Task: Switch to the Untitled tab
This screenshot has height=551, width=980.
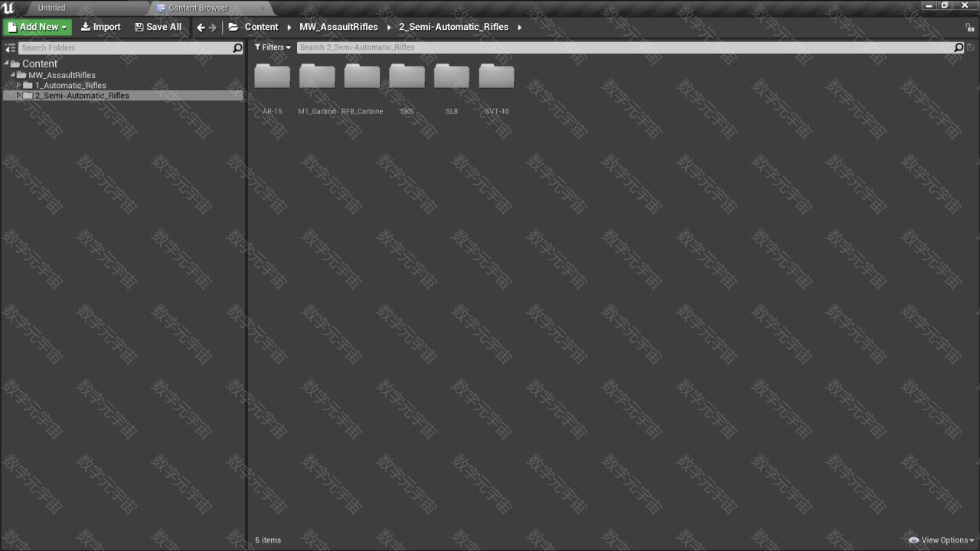Action: (x=52, y=8)
